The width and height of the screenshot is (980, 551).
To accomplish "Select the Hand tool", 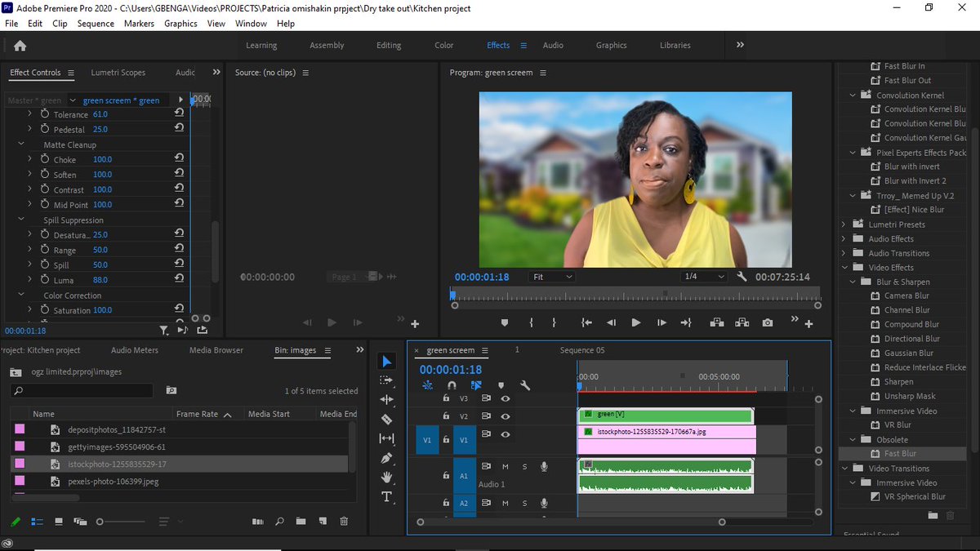I will [387, 477].
